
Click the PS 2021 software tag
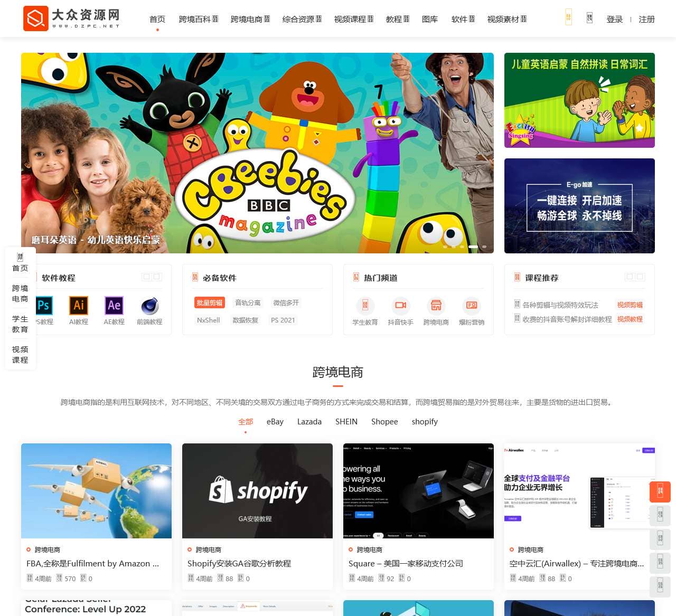[283, 320]
